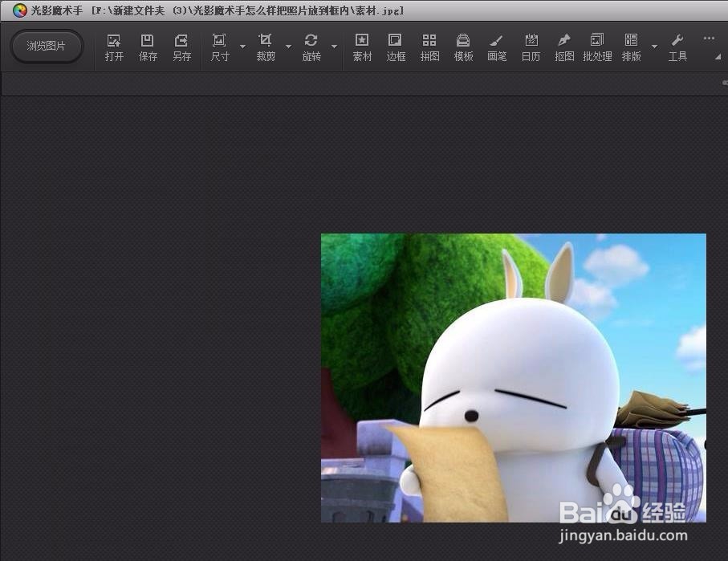Open an image with 打开
728x561 pixels.
(x=114, y=47)
